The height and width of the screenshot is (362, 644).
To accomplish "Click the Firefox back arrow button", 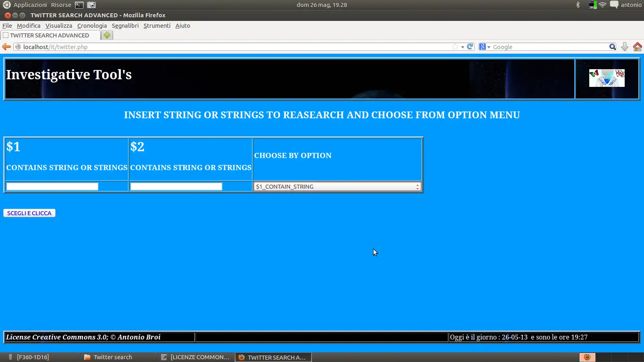I will (6, 47).
